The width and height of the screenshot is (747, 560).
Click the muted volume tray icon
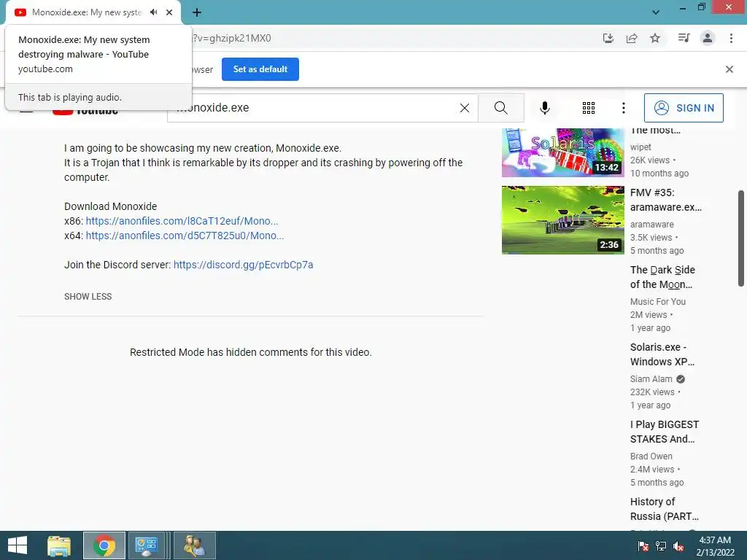(678, 545)
